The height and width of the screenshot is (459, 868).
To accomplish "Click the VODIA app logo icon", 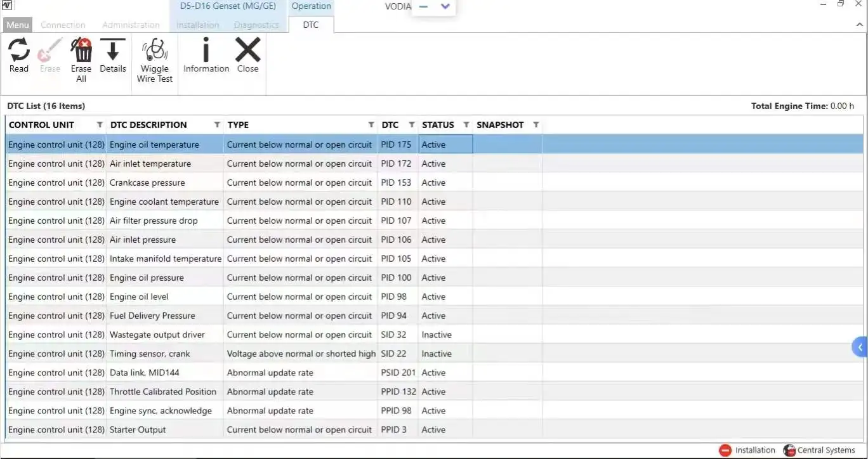I will click(x=8, y=6).
